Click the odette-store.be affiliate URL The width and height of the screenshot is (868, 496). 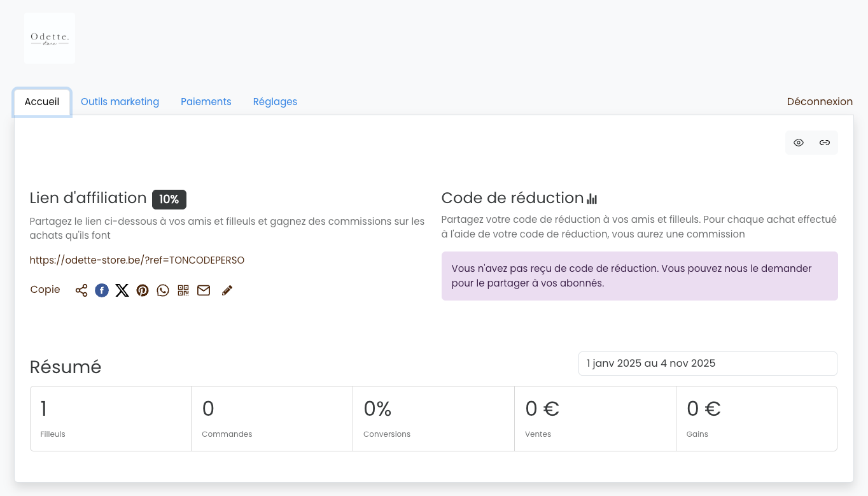click(x=137, y=260)
